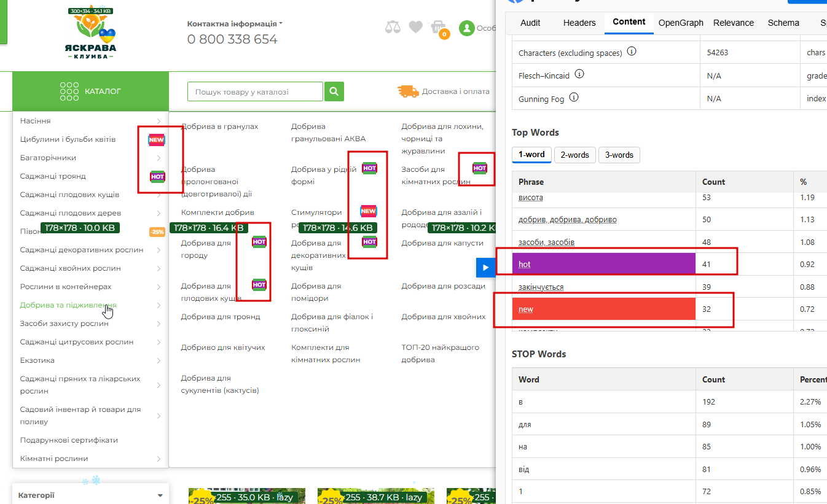The width and height of the screenshot is (827, 504).
Task: Click info icon next to Characters (excluding spaces)
Action: (632, 52)
